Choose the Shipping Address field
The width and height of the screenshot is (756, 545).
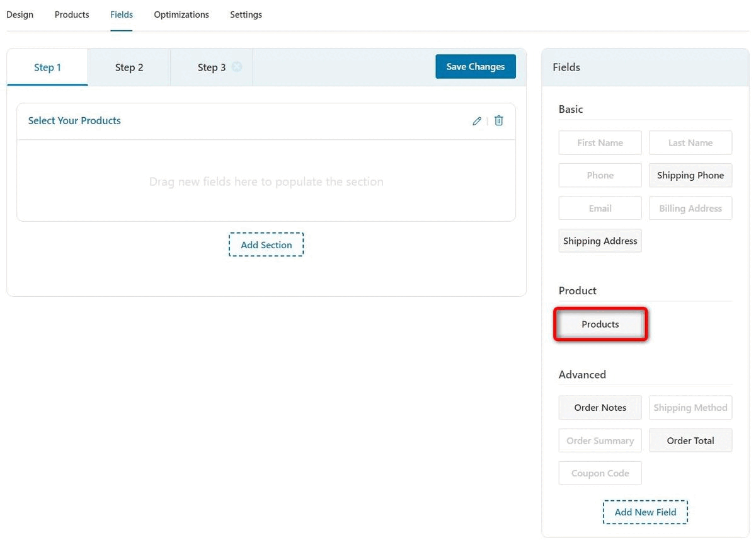[600, 241]
